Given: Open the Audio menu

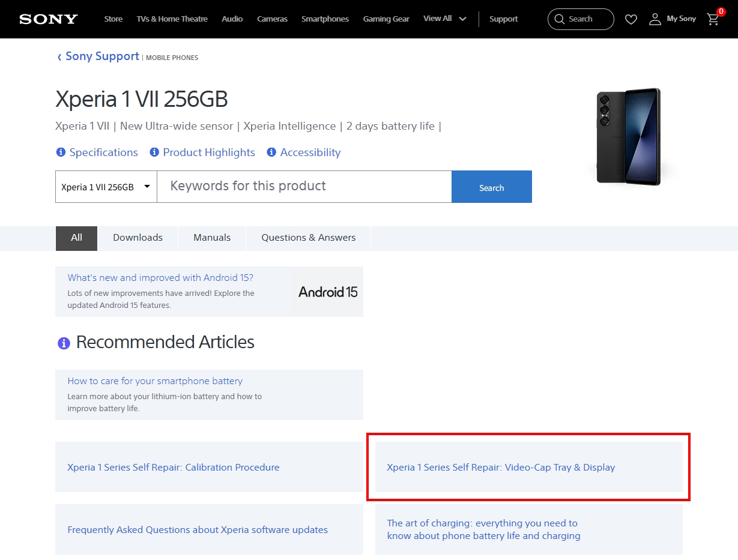Looking at the screenshot, I should (232, 19).
